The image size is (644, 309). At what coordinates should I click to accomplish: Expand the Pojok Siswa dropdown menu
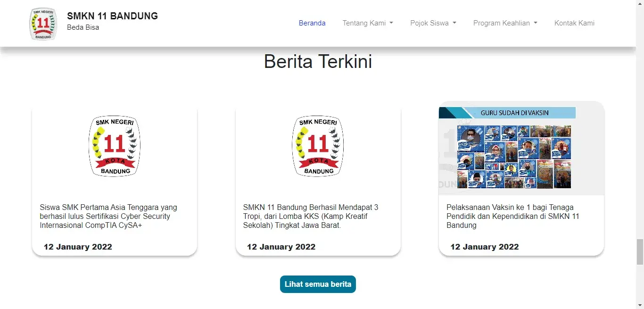[x=433, y=23]
